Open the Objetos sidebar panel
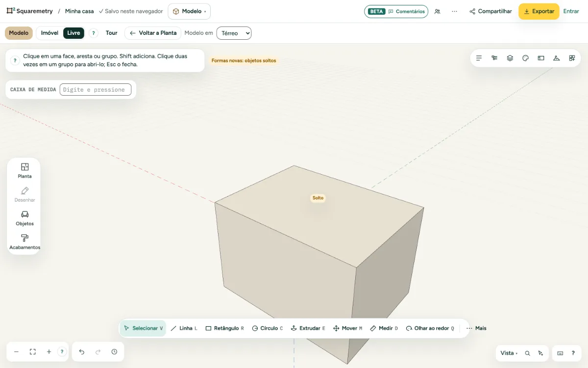 coord(24,218)
